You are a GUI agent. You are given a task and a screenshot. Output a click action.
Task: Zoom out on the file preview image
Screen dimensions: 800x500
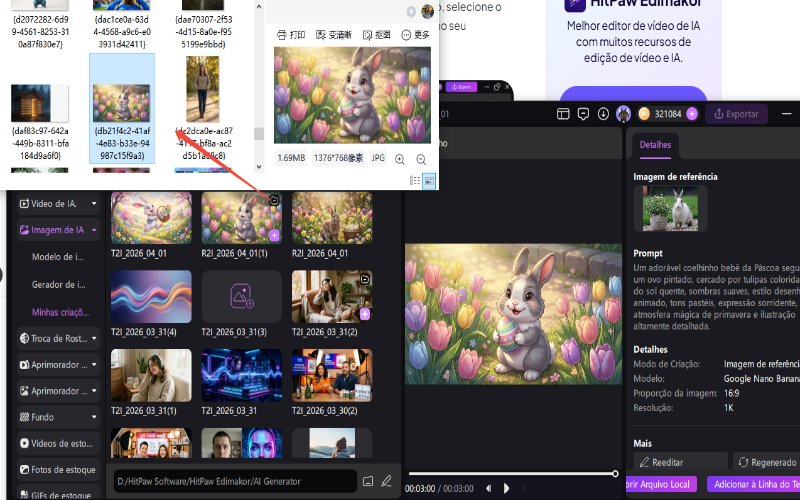point(421,159)
